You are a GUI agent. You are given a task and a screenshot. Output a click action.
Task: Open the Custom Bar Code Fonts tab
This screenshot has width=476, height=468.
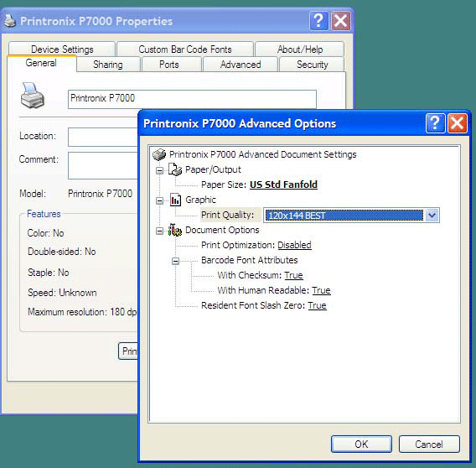[185, 49]
